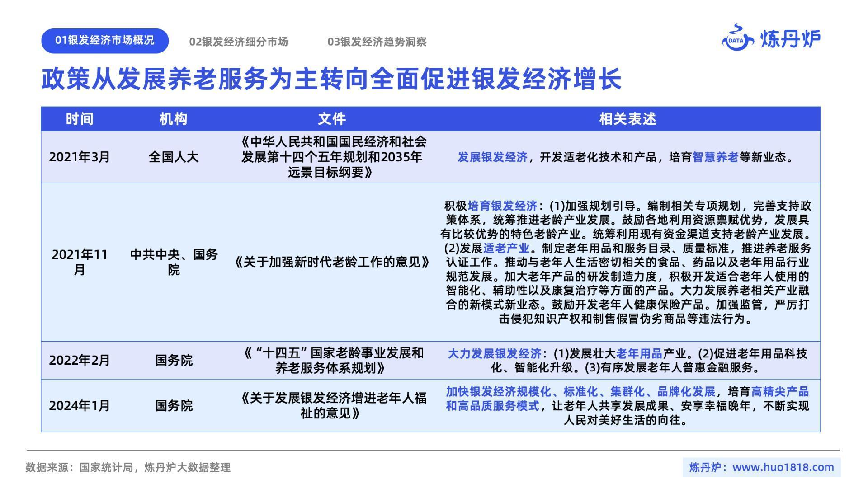This screenshot has width=868, height=488.
Task: Open the 03银发经济趋势洞察 tab
Action: (377, 42)
